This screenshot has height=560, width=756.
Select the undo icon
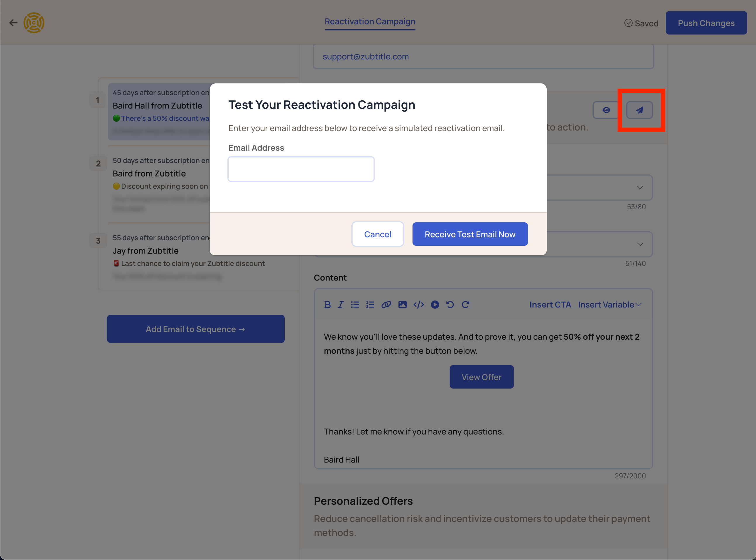tap(450, 304)
